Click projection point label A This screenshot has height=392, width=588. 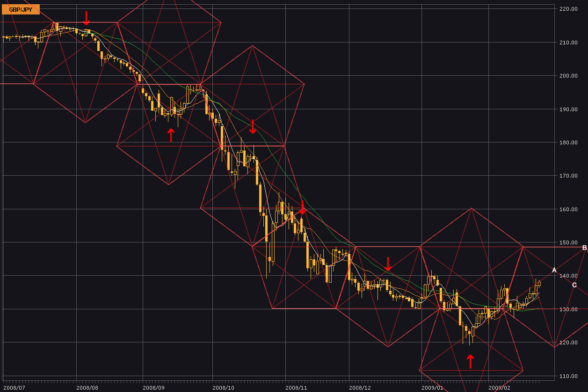pos(554,270)
